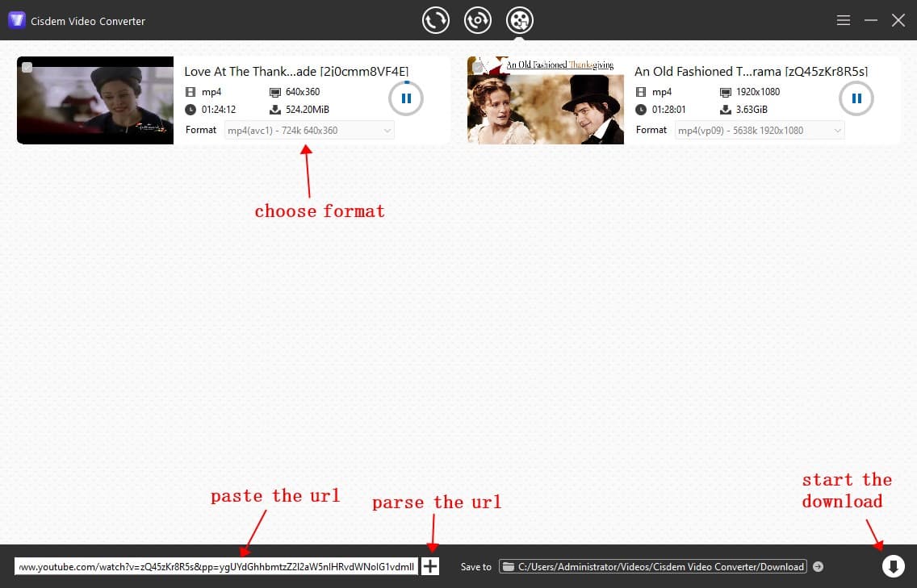Click the YouTube URL input field
Screen dimensions: 917x588
click(216, 566)
